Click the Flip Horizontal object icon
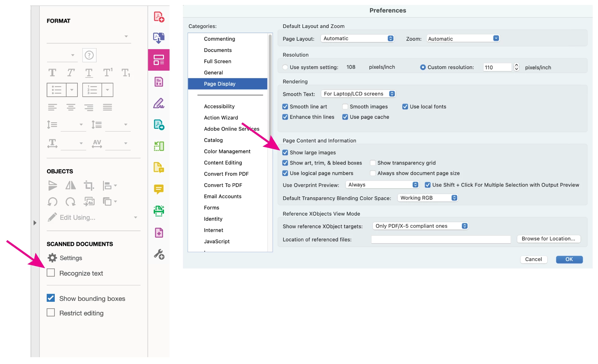Viewport: 598px width, 364px height. click(x=71, y=186)
